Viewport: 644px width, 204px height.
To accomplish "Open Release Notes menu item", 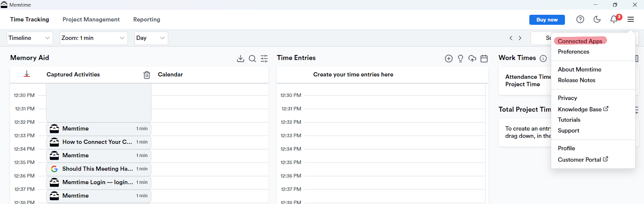I will tap(576, 80).
